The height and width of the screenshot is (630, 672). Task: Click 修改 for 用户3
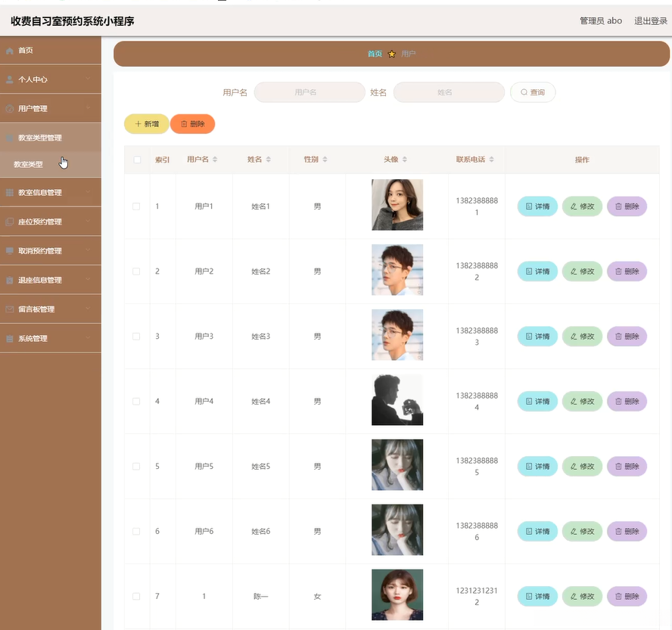point(582,337)
